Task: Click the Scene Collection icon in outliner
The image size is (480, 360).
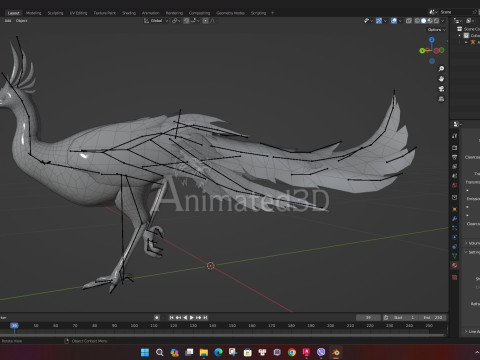Action: pyautogui.click(x=460, y=29)
